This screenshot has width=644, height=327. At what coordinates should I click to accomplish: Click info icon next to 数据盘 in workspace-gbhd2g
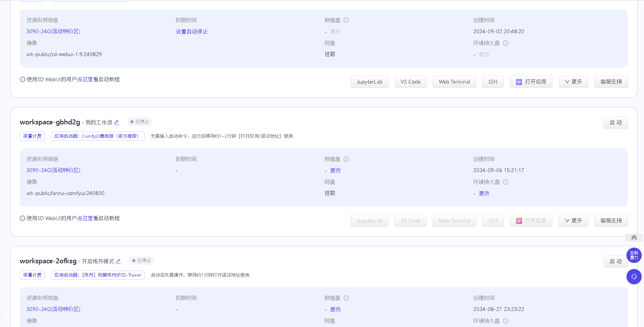coord(346,159)
